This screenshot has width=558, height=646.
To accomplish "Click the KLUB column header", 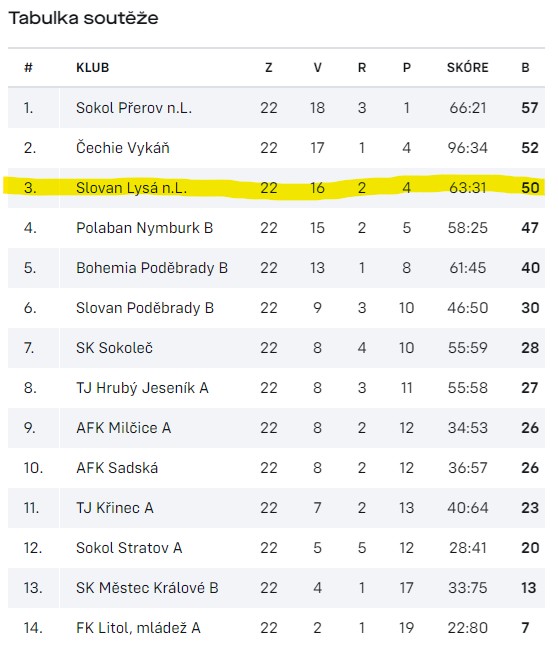I will [93, 68].
